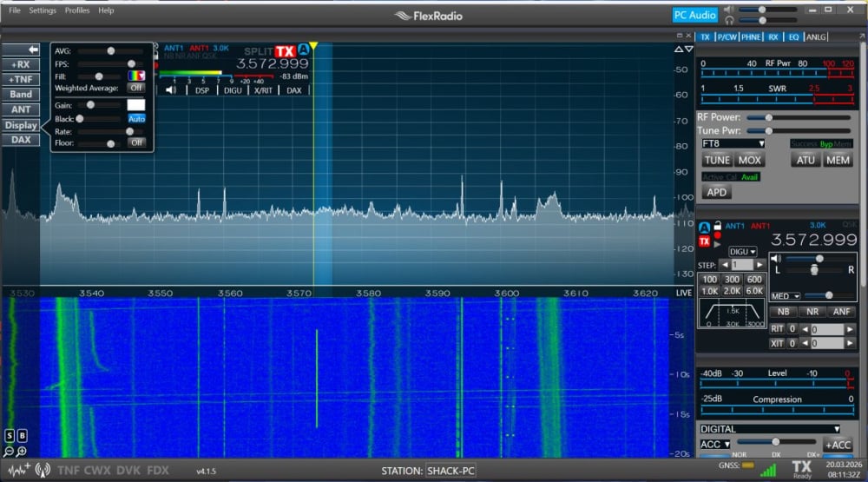Mute PC speaker via the top speaker icon
The width and height of the screenshot is (868, 482).
pos(729,10)
